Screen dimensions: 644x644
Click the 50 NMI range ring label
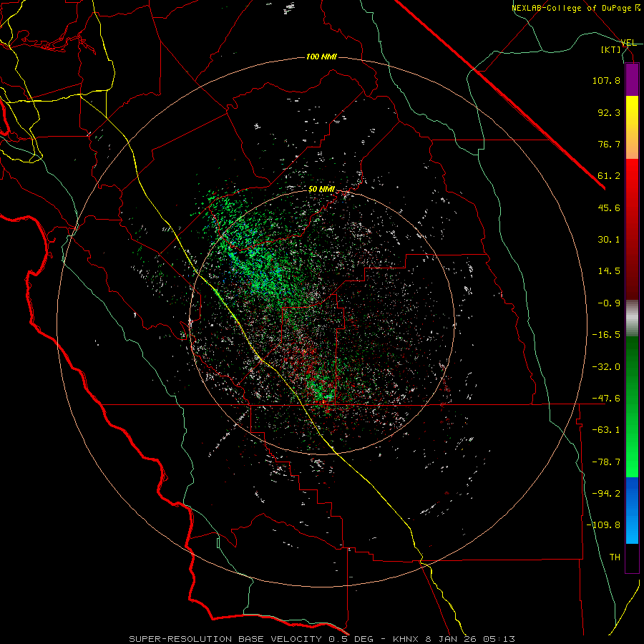click(x=321, y=189)
